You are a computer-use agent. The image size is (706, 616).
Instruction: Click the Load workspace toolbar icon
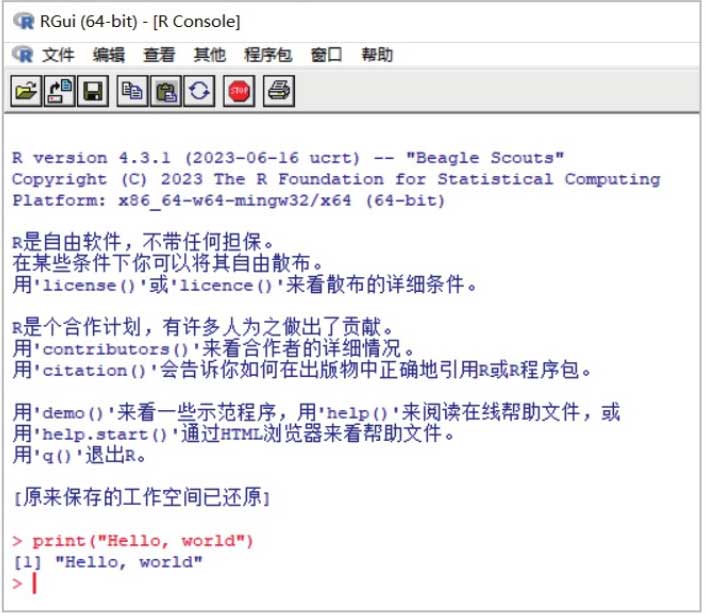point(59,91)
